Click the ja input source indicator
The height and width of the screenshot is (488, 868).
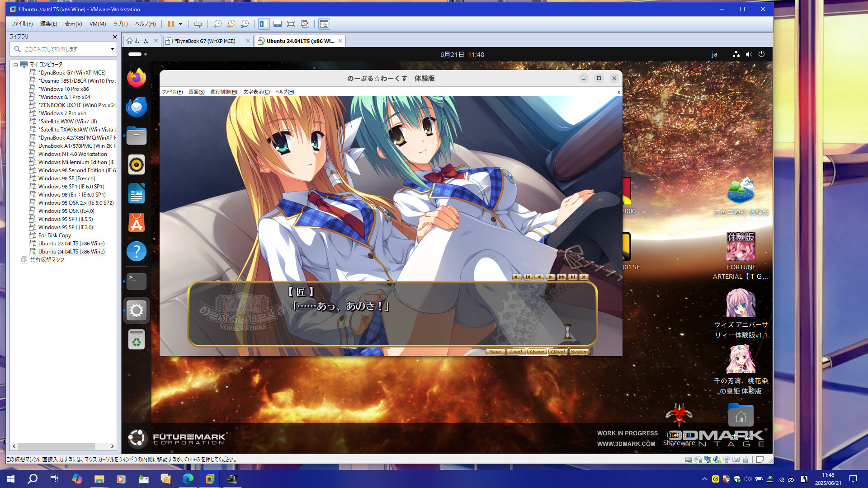714,54
